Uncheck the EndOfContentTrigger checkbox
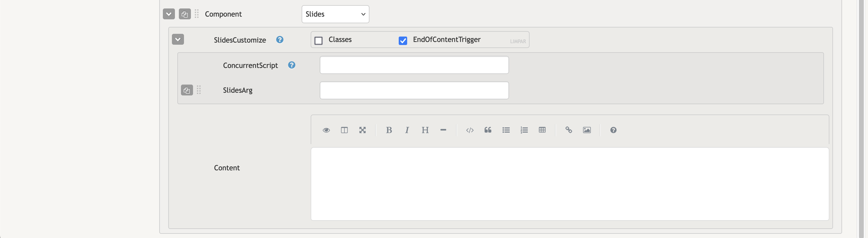Screen dimensions: 868x238 click(403, 40)
